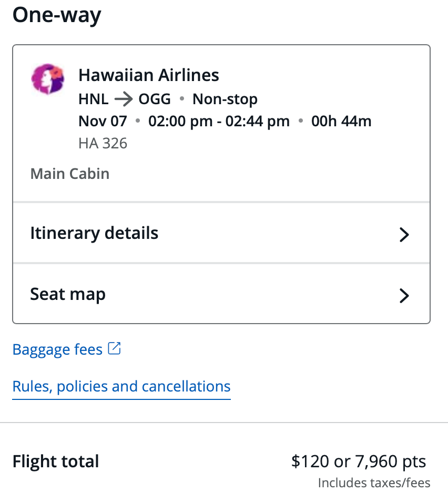Click the One-way heading
The image size is (448, 502).
pos(57,16)
